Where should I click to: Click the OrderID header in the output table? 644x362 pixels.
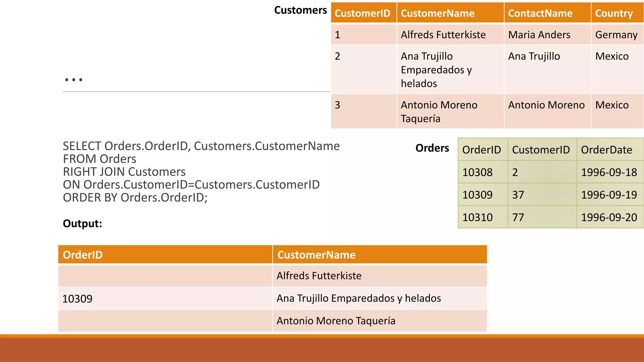[165, 255]
